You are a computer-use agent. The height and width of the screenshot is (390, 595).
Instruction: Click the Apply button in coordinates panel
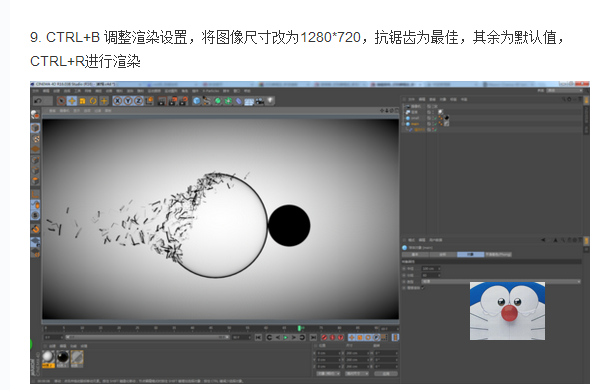386,374
